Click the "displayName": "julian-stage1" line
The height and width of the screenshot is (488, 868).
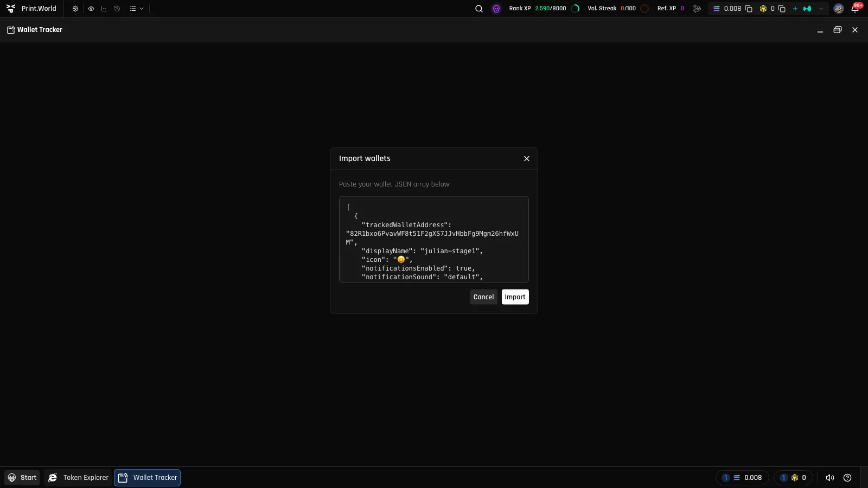[422, 251]
